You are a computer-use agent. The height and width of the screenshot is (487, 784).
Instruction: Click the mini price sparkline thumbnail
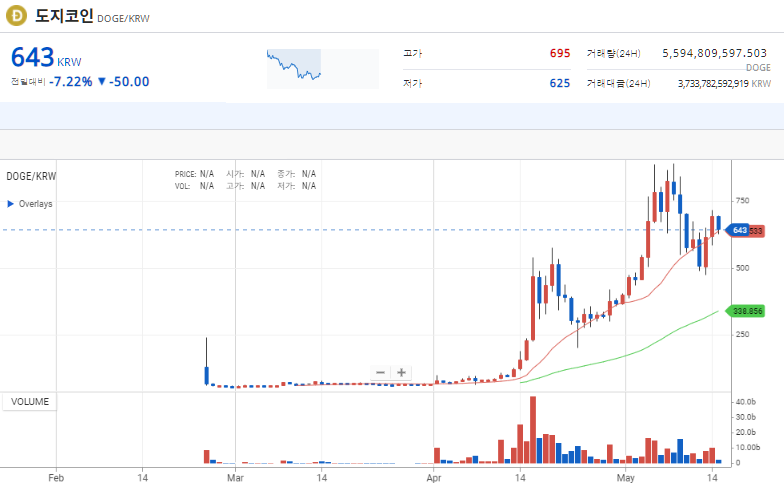pos(322,69)
